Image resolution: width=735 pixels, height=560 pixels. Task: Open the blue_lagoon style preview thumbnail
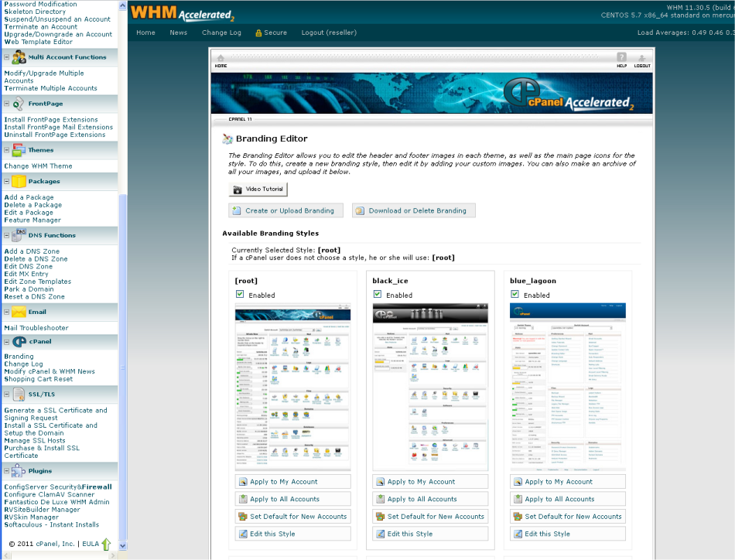568,387
